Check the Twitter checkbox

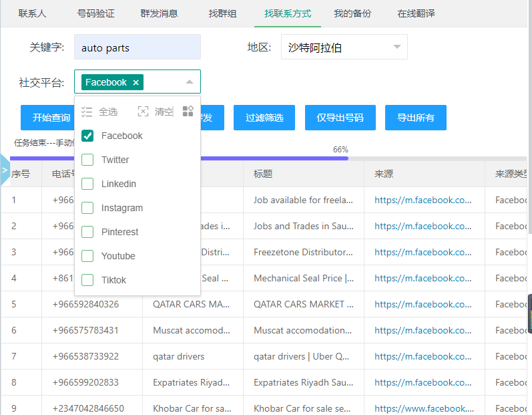87,160
